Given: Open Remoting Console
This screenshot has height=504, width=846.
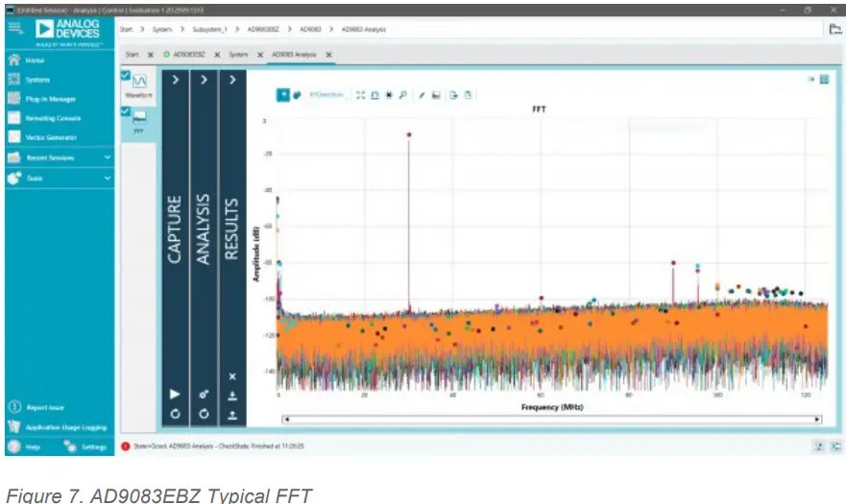Looking at the screenshot, I should [x=53, y=118].
